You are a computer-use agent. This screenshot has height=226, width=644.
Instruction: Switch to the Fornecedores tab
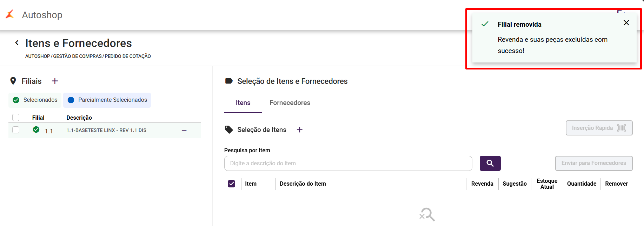click(x=290, y=103)
